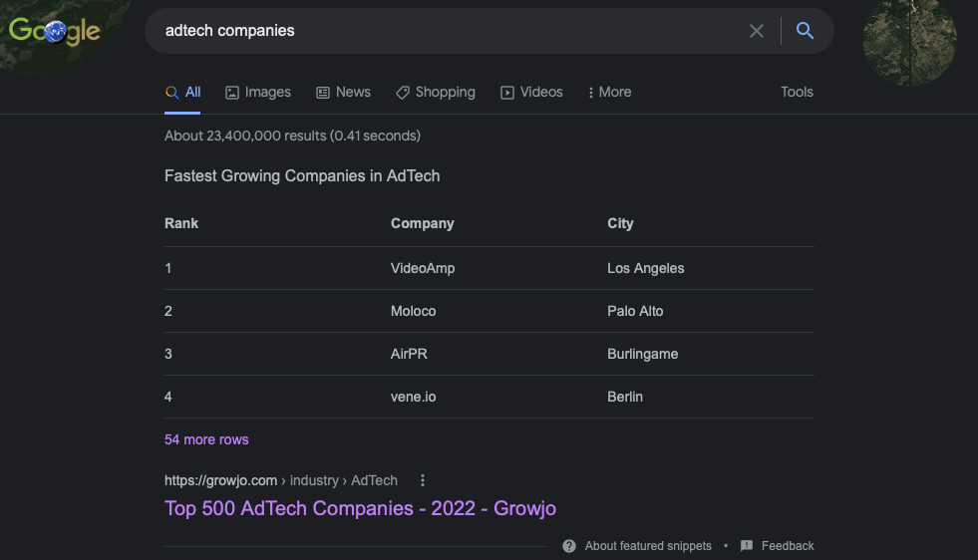The height and width of the screenshot is (560, 978).
Task: Open the Tools filter options
Action: [x=797, y=93]
